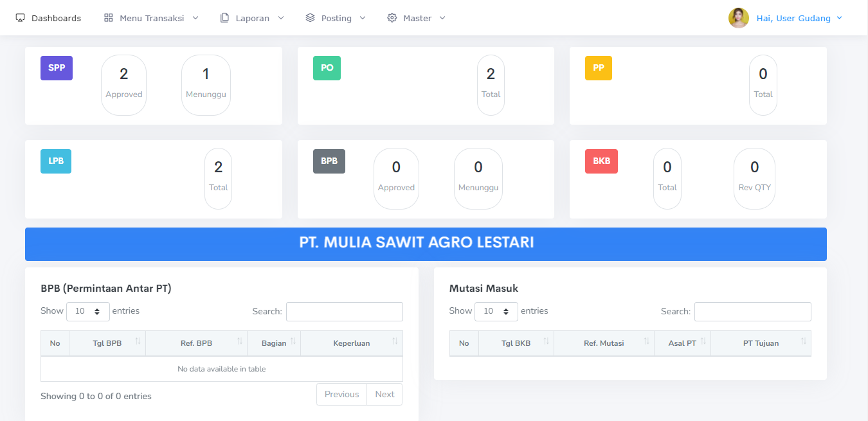Click the red BKB badge icon
Viewport: 868px width, 421px height.
click(601, 161)
